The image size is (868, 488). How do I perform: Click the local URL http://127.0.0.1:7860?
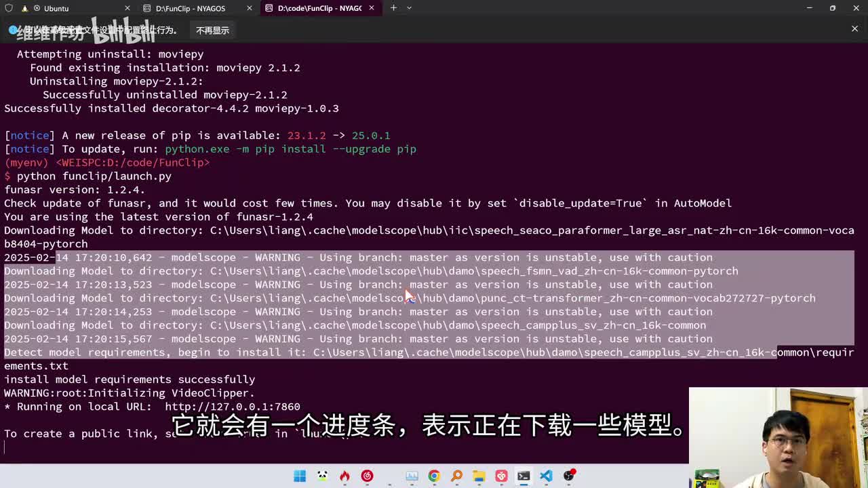pyautogui.click(x=232, y=407)
